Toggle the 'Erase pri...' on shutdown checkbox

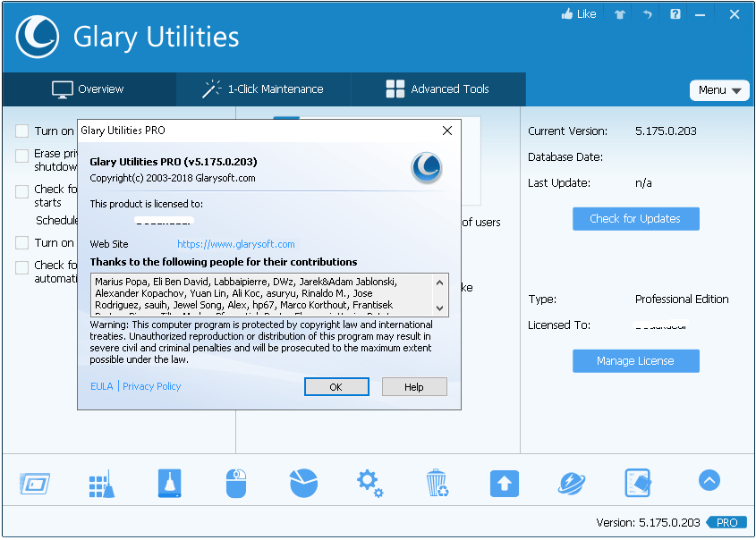click(x=21, y=156)
